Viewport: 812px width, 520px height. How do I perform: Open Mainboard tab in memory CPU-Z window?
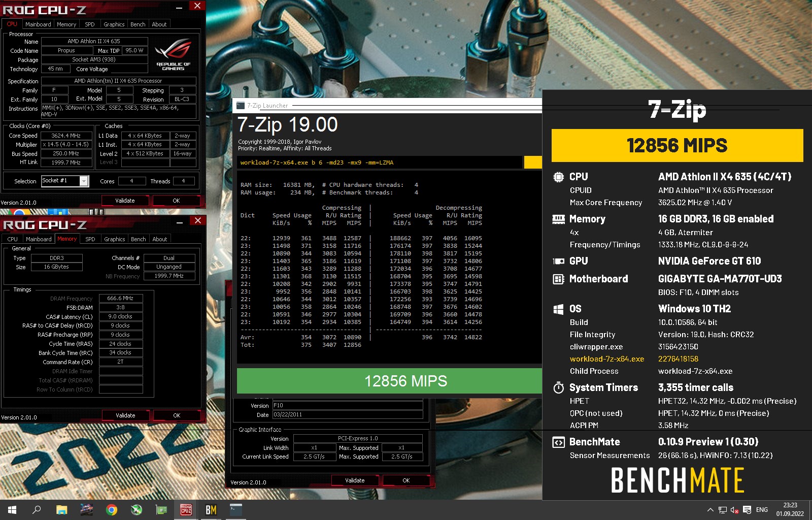tap(39, 239)
